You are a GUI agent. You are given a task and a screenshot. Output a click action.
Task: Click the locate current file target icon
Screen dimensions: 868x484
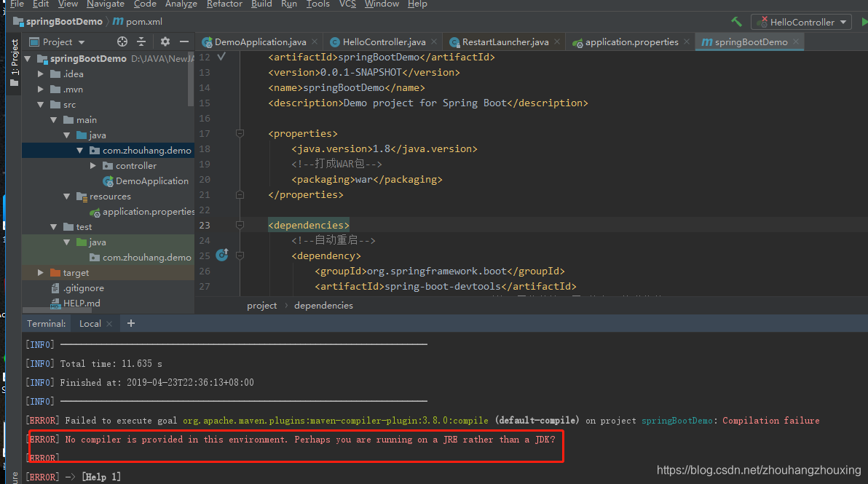tap(122, 41)
